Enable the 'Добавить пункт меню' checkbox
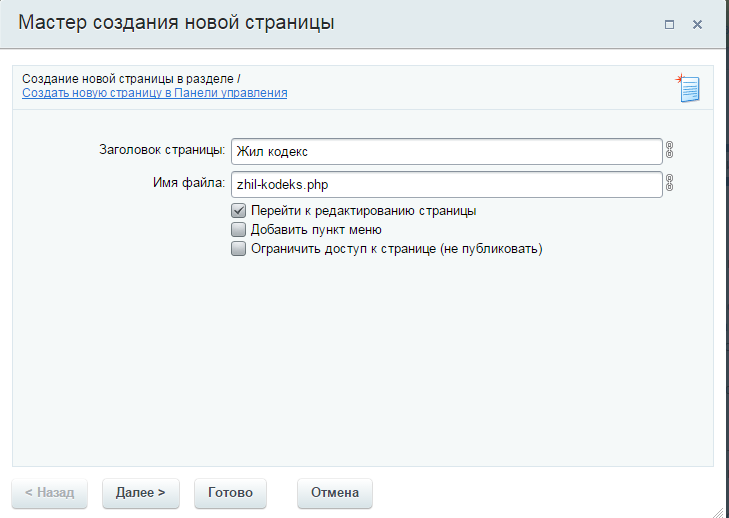This screenshot has height=518, width=729. (x=239, y=230)
